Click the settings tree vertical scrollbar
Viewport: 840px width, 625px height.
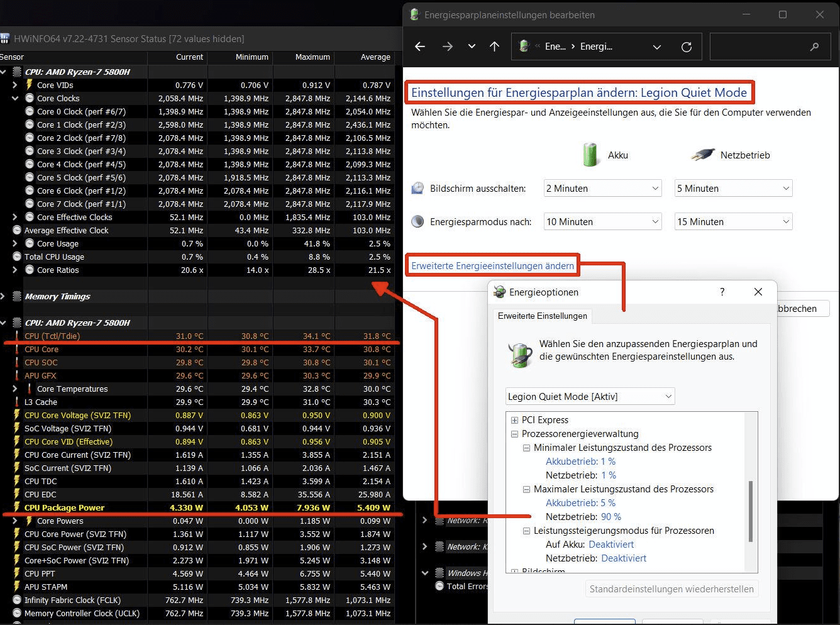pos(750,511)
